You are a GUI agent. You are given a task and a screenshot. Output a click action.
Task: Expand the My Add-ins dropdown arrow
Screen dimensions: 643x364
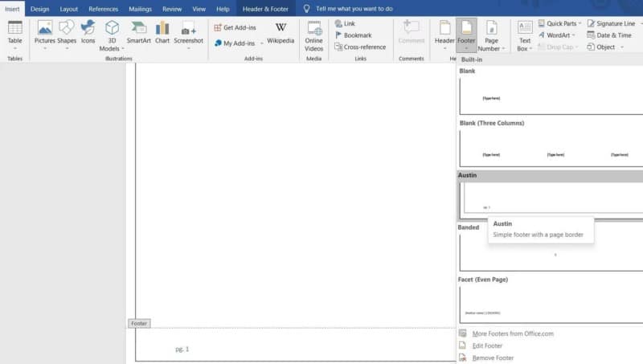tap(262, 43)
